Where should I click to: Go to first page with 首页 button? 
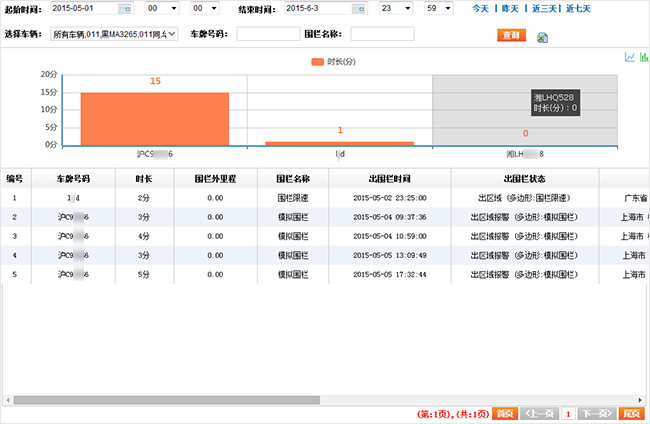point(504,414)
